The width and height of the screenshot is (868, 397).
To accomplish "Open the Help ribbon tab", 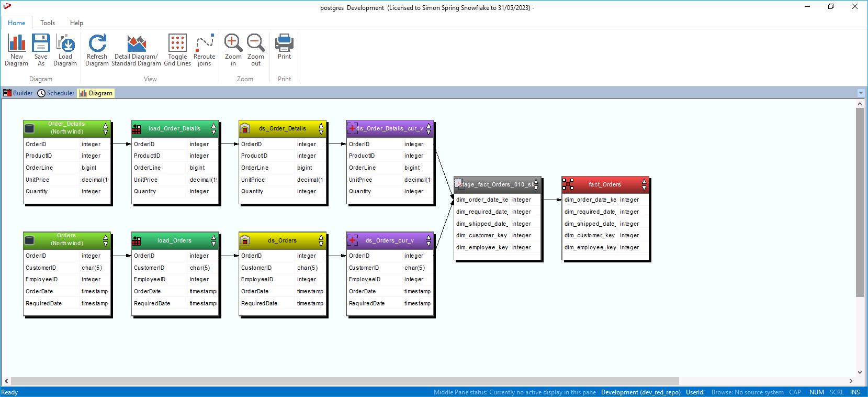I will 77,23.
